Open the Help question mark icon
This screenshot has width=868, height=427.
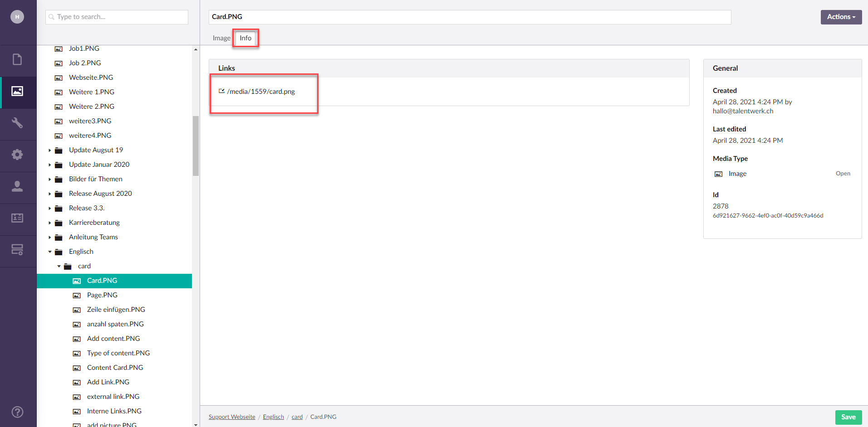(x=17, y=412)
